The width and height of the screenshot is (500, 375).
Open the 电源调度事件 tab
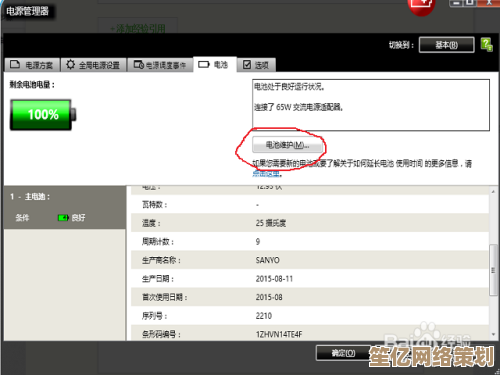click(160, 65)
